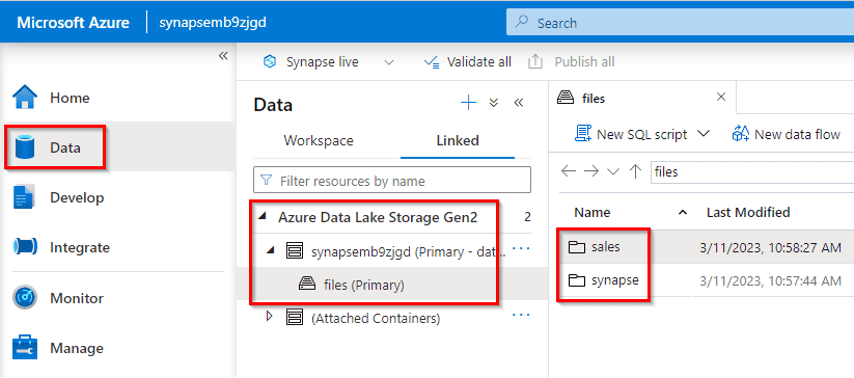
Task: Open the Develop hub document icon
Action: [25, 197]
